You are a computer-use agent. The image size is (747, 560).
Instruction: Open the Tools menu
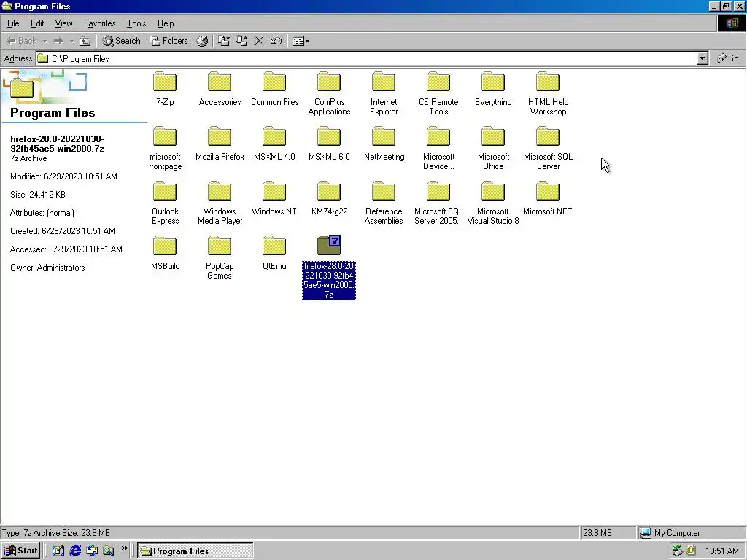point(136,23)
